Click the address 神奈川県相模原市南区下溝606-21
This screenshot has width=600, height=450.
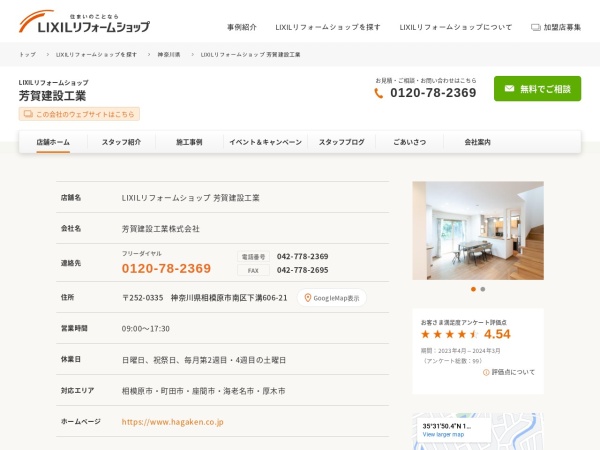pos(229,298)
